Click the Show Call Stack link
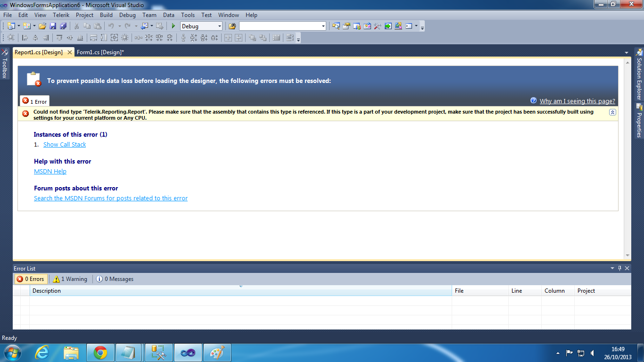The height and width of the screenshot is (362, 644). click(65, 145)
